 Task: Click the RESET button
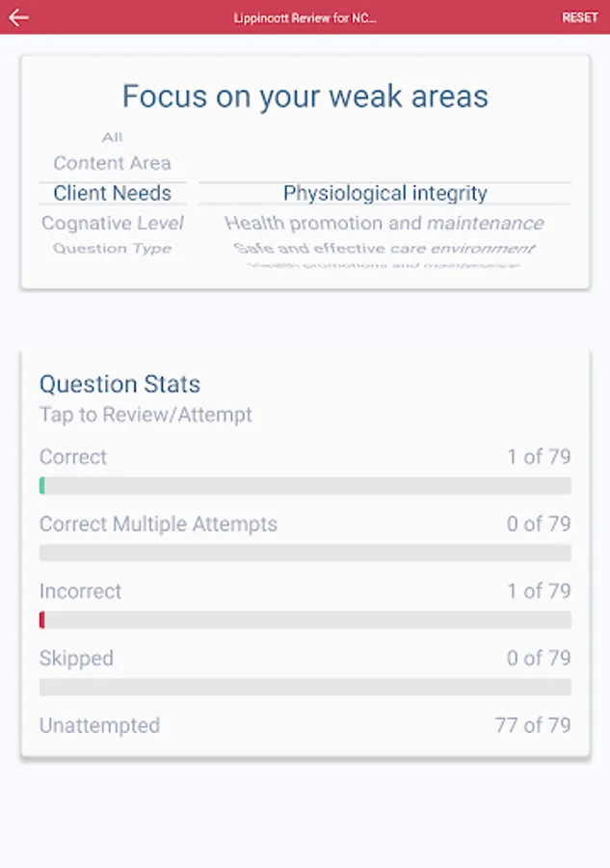pos(579,17)
